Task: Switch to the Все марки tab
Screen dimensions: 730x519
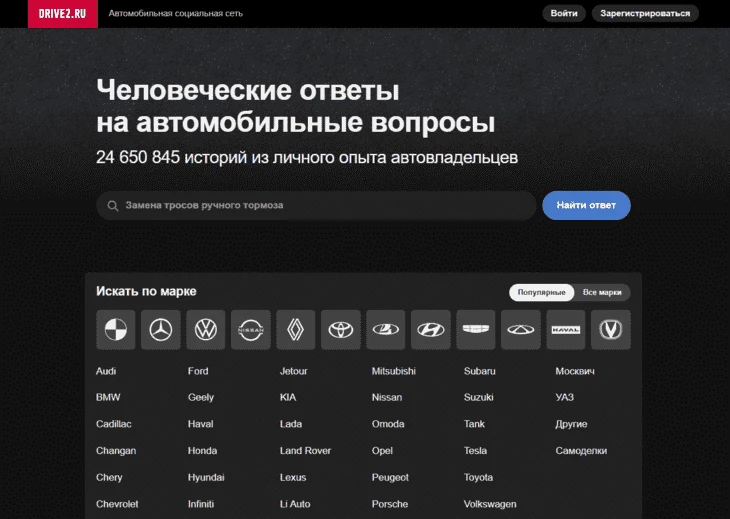Action: pyautogui.click(x=602, y=292)
